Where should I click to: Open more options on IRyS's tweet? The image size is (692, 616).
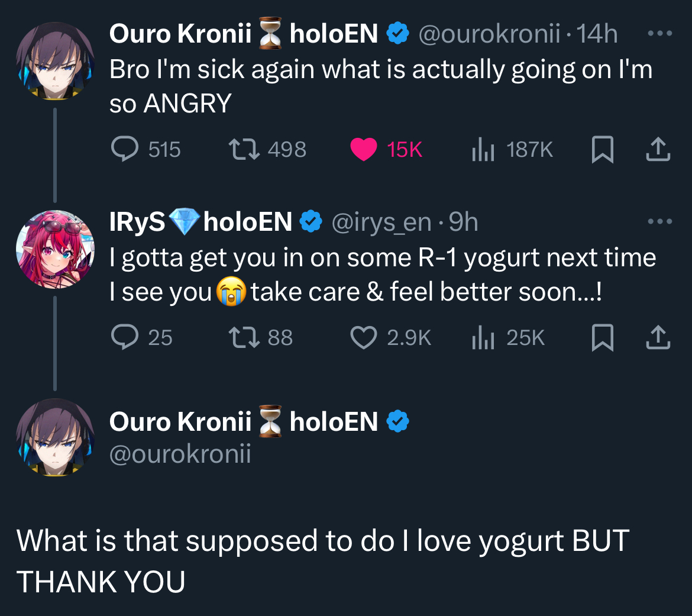pyautogui.click(x=659, y=222)
